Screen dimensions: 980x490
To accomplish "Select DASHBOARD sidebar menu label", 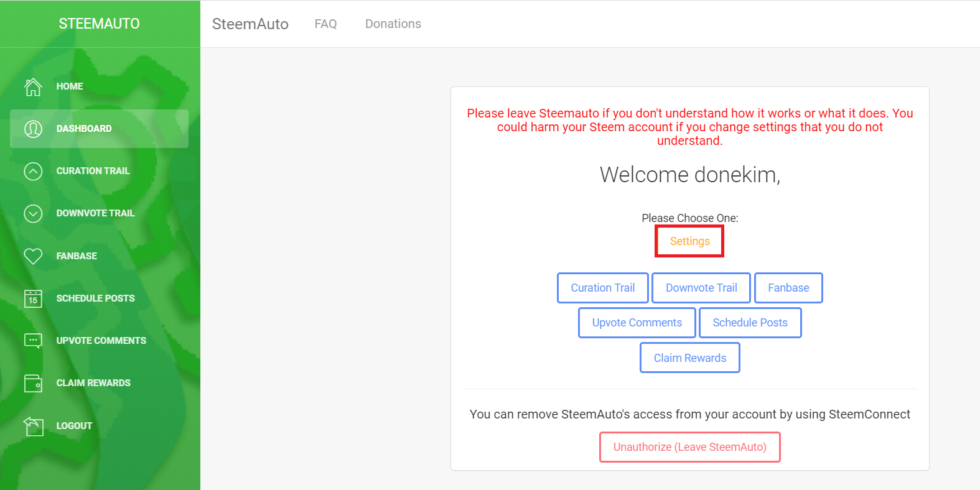I will [x=84, y=129].
